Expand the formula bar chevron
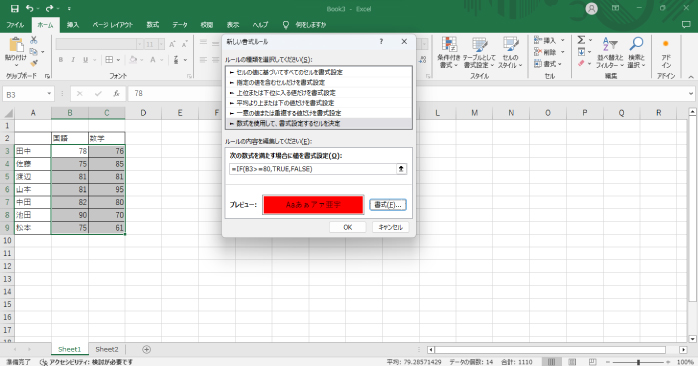Viewport: 698px width, 366px height. click(691, 94)
